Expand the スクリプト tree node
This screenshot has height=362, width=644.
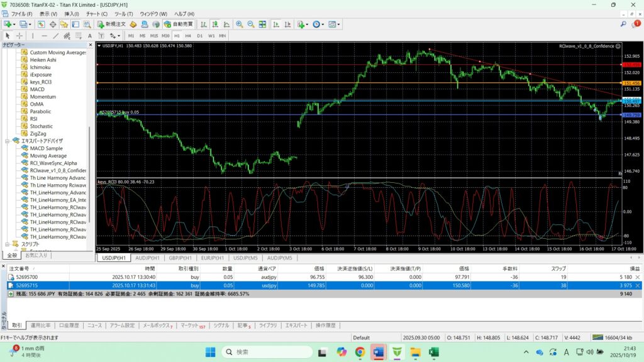click(x=8, y=244)
